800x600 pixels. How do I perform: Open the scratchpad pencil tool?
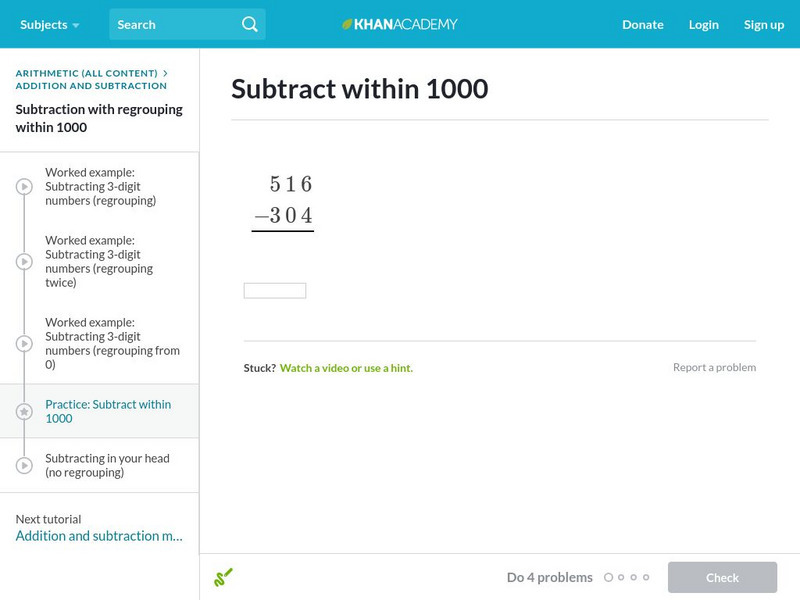point(223,577)
